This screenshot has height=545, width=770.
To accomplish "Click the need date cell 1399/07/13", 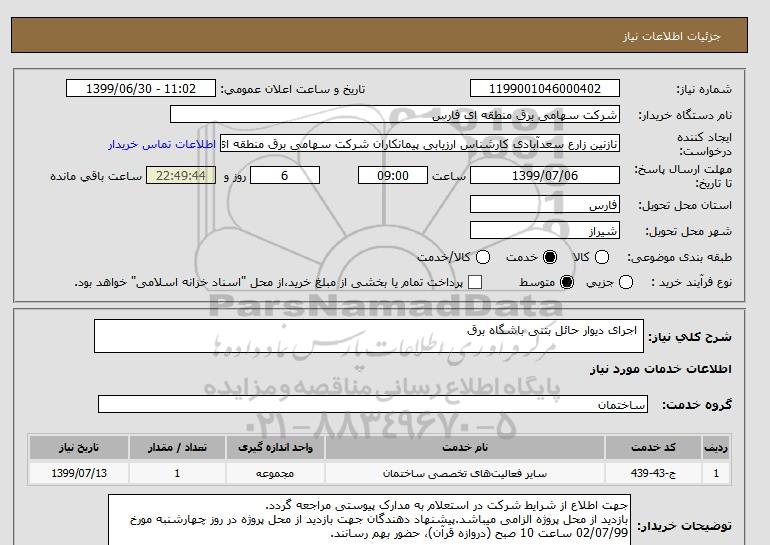I will [x=79, y=473].
